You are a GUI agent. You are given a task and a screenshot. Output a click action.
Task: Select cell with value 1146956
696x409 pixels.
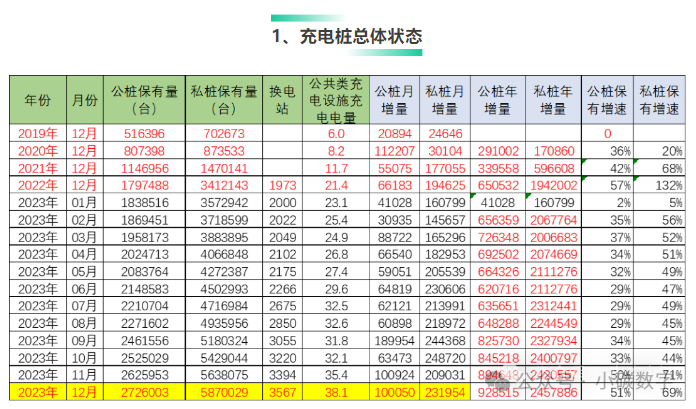(144, 168)
